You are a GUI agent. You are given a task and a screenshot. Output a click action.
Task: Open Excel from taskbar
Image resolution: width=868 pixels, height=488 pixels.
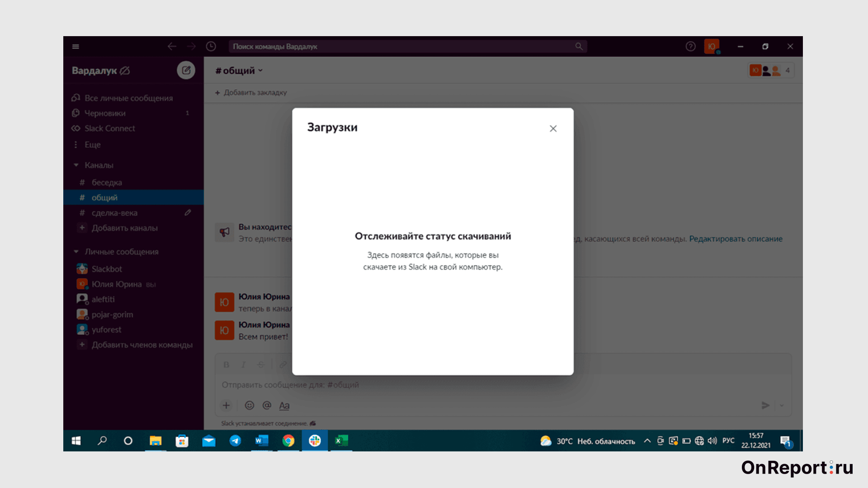[x=341, y=441]
